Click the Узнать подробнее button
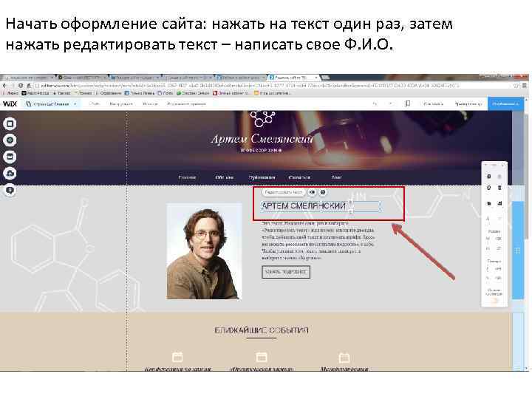The width and height of the screenshot is (532, 399). tap(286, 272)
